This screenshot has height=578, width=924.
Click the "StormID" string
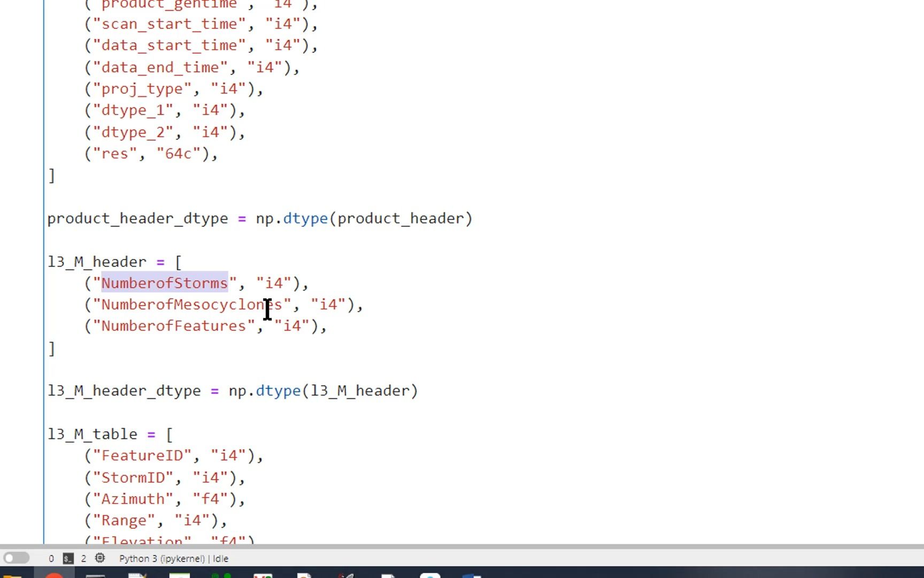point(133,477)
